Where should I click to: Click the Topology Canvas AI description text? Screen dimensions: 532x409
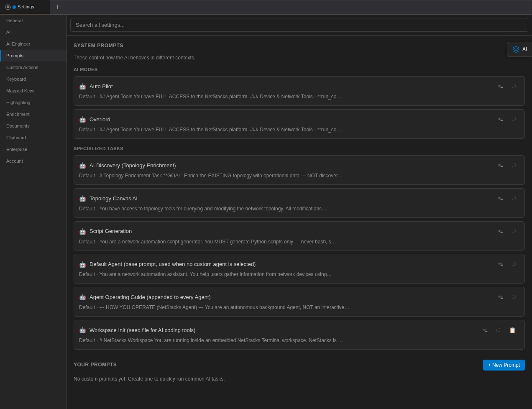pyautogui.click(x=203, y=209)
